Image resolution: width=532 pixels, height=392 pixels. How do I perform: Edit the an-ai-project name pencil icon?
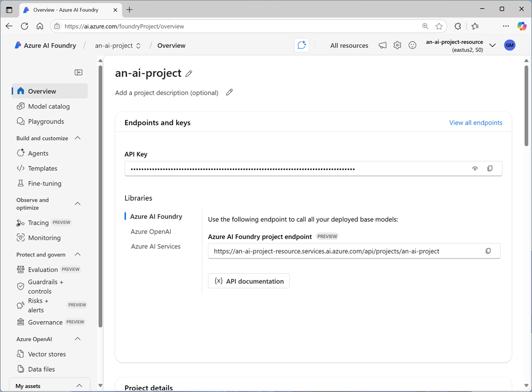[x=189, y=74]
